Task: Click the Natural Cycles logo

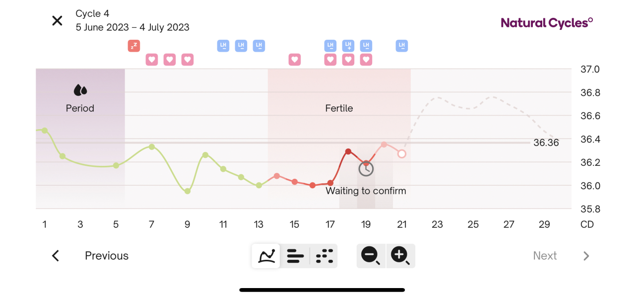Action: coord(547,23)
